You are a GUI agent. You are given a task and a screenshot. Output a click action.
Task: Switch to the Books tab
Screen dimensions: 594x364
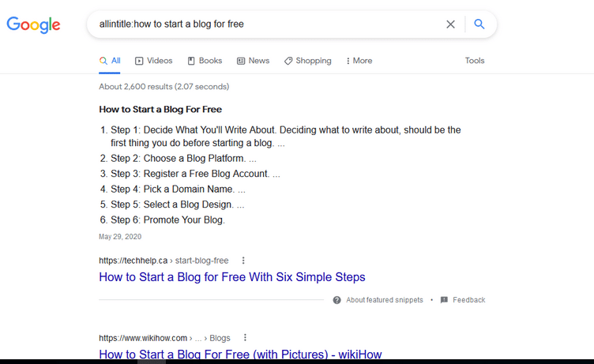click(205, 61)
